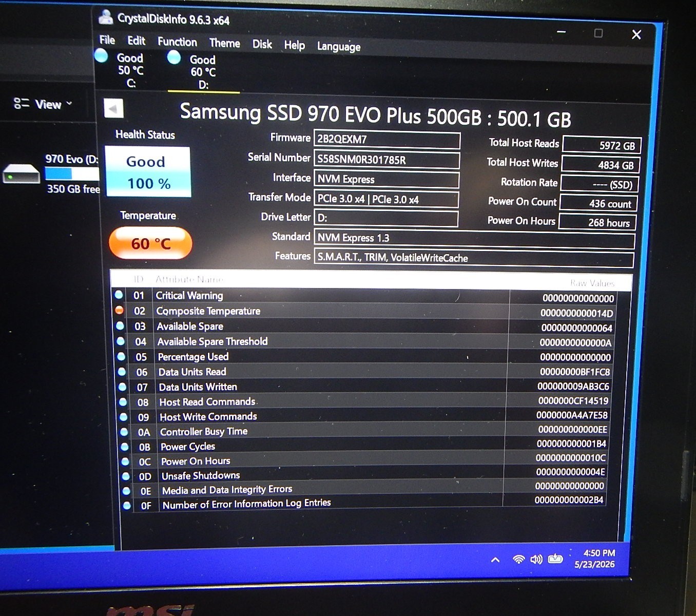Open the Language menu
Screen dimensions: 696x616
(x=338, y=47)
